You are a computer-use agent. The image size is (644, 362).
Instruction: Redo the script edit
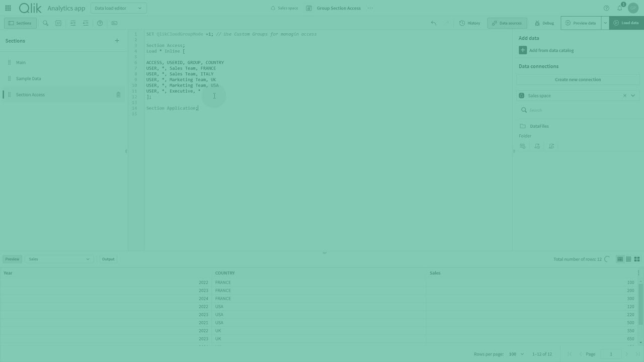click(447, 23)
